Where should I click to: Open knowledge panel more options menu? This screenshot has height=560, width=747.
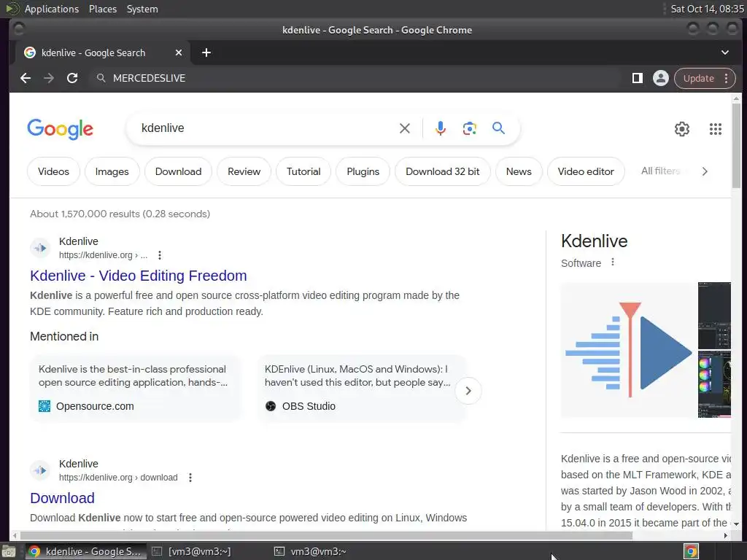point(613,262)
